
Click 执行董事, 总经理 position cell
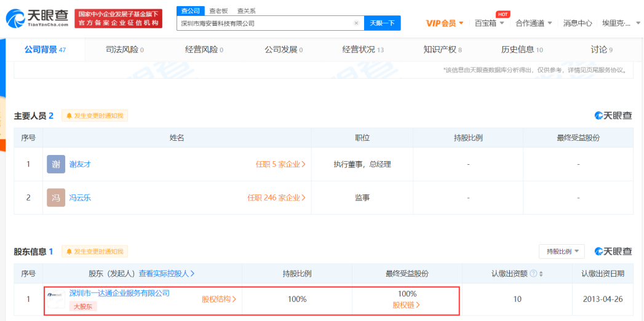click(362, 164)
